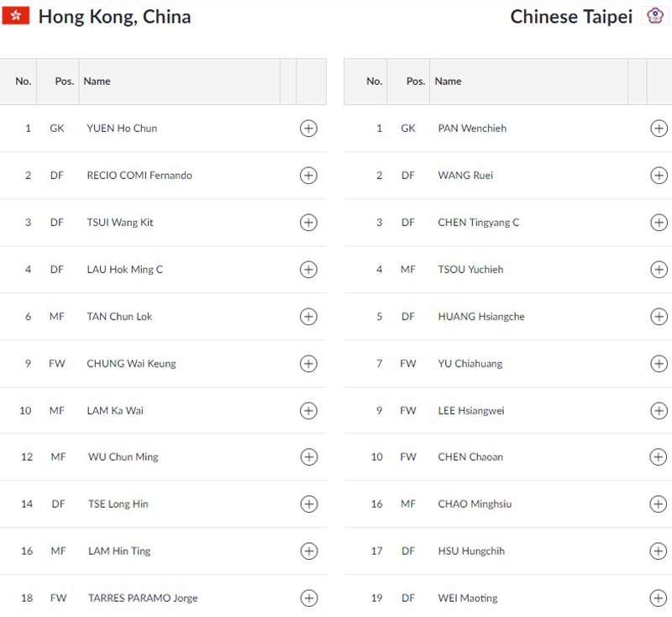Expand TAN Chun Lok player info
Screen dimensions: 672x617
(x=308, y=316)
